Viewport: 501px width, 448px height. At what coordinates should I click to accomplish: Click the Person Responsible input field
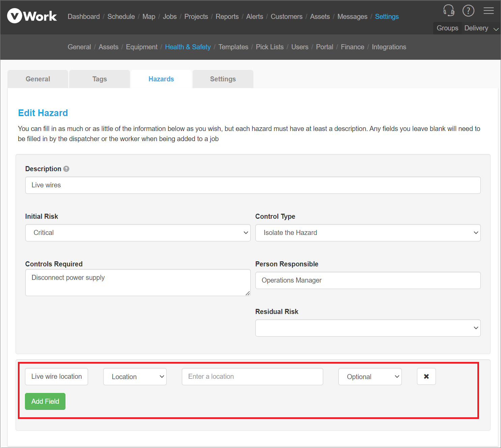pos(368,280)
